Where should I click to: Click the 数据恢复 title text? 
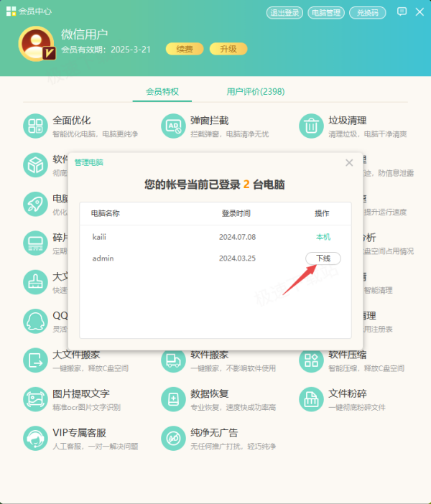[209, 393]
